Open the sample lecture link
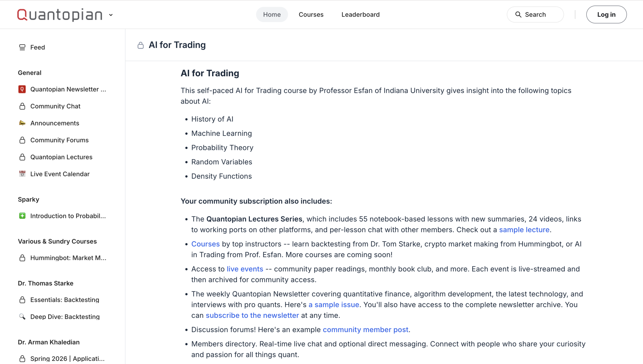 pyautogui.click(x=524, y=230)
